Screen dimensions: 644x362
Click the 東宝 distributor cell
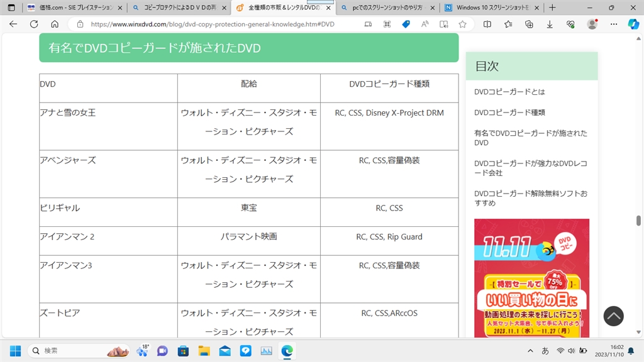(249, 212)
